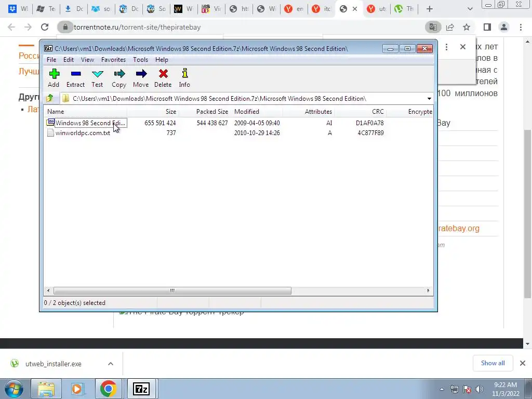Click the torrentnote.ru address bar
The width and height of the screenshot is (532, 399).
pyautogui.click(x=241, y=27)
